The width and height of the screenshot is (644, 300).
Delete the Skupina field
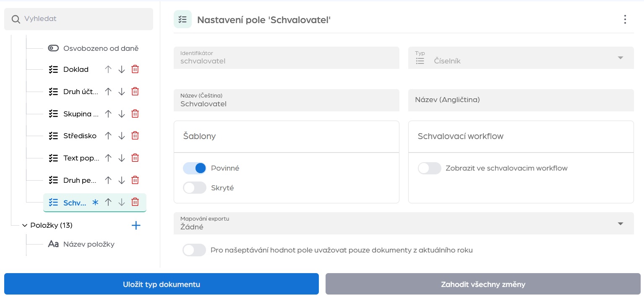pyautogui.click(x=135, y=113)
